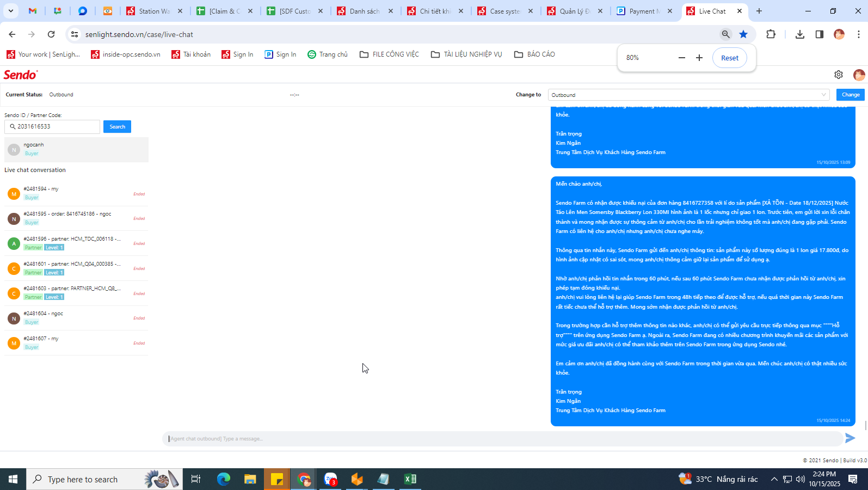Open the Chrome three-dot menu
The height and width of the screenshot is (490, 868).
[859, 34]
